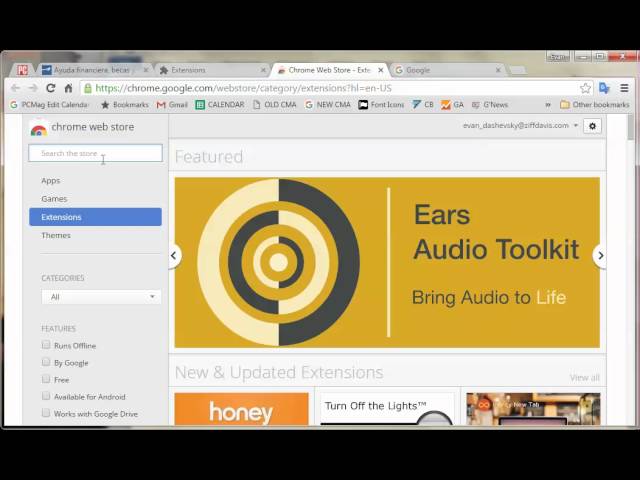
Task: Toggle Works with Google Drive filter
Action: 46,413
